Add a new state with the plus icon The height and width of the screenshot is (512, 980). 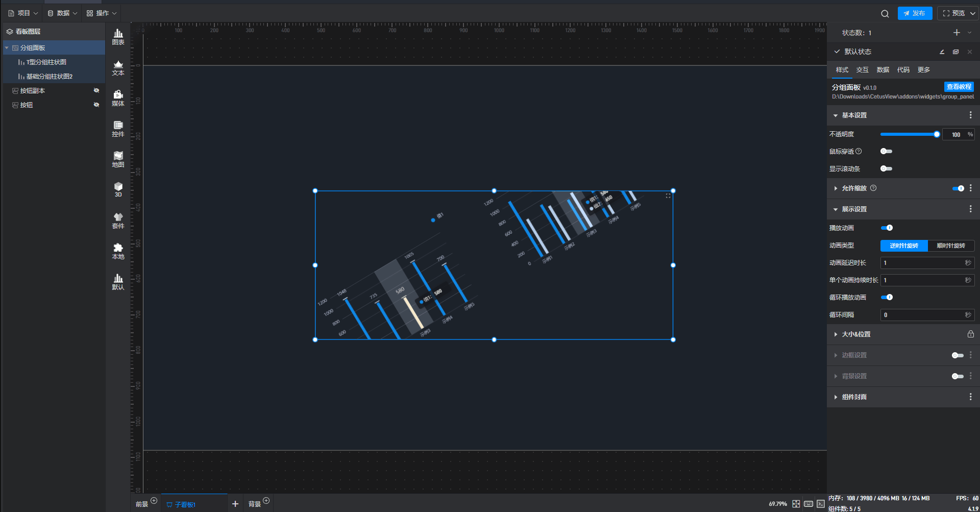(x=957, y=33)
